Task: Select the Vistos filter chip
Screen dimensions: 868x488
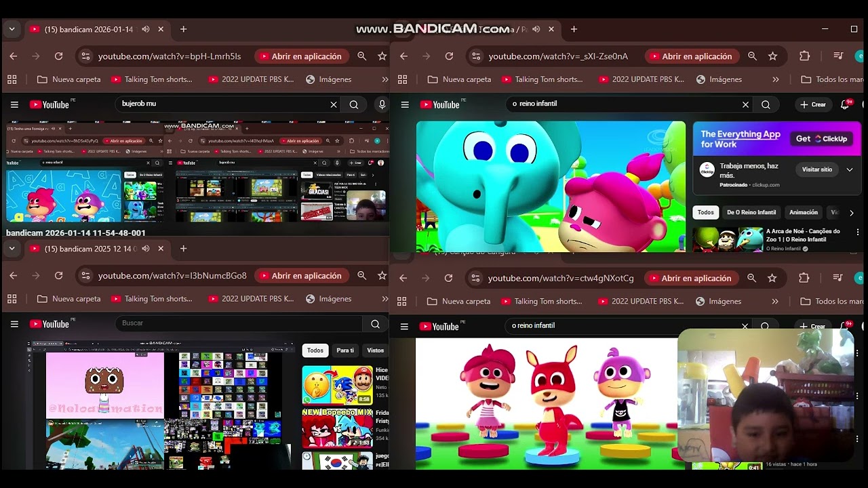Action: click(375, 350)
